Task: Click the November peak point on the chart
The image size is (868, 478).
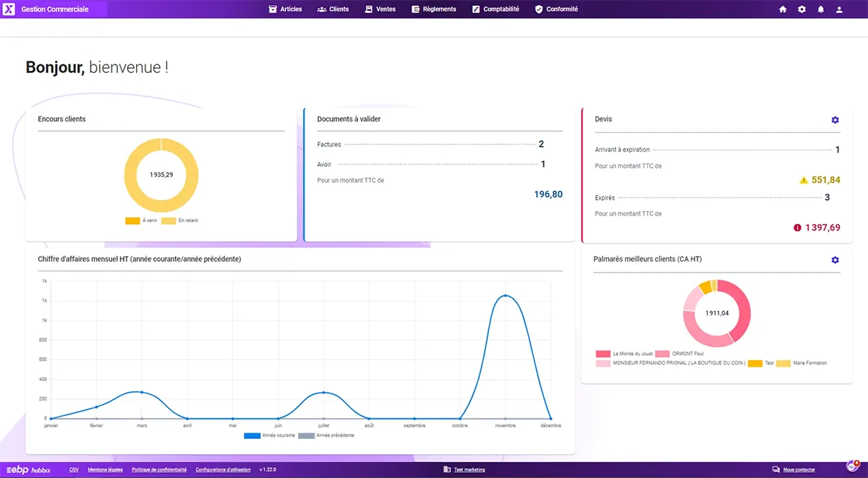Action: (505, 296)
